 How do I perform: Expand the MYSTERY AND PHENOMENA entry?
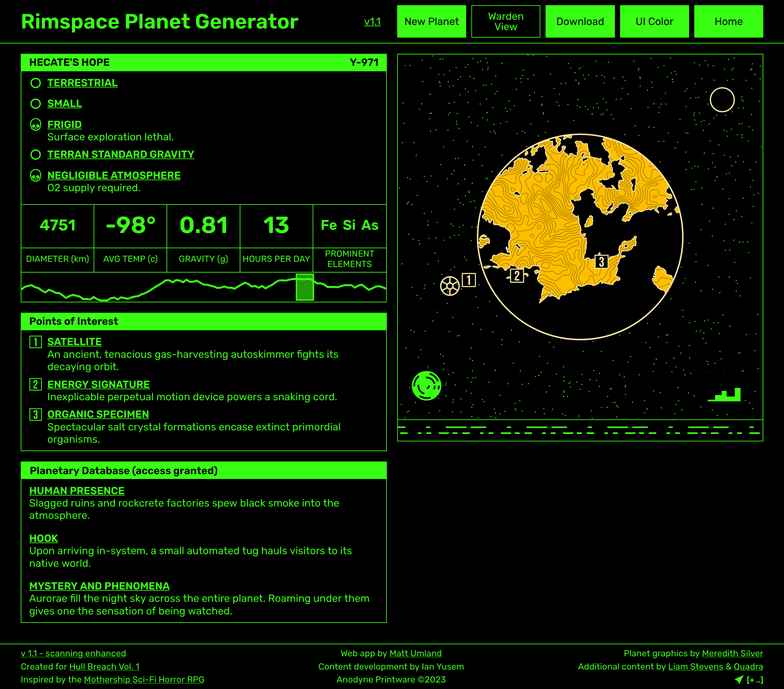point(99,586)
